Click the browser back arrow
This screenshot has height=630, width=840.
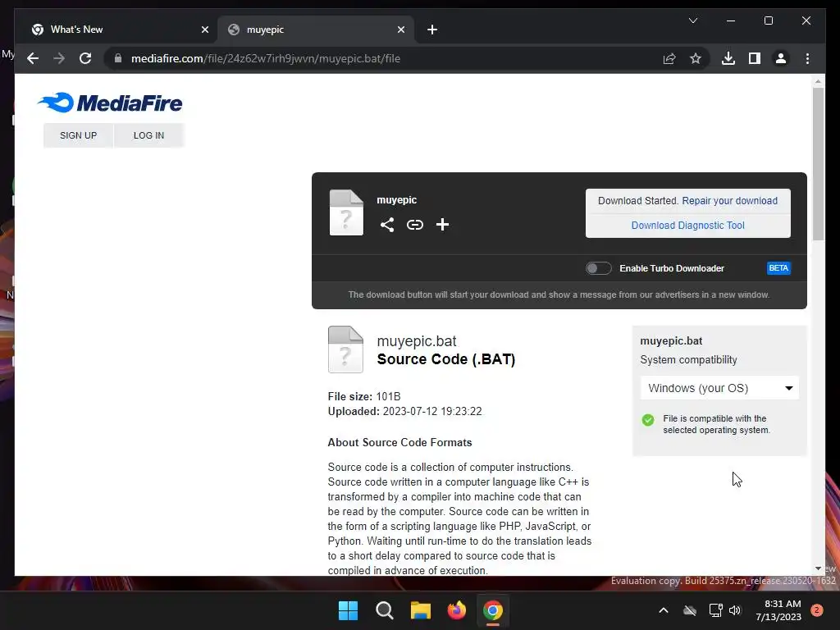[x=33, y=58]
